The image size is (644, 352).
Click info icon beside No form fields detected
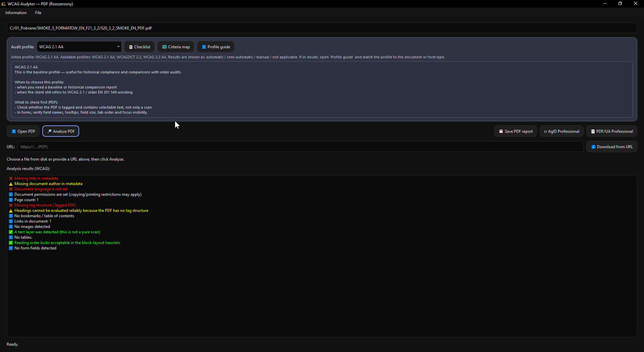(x=11, y=248)
